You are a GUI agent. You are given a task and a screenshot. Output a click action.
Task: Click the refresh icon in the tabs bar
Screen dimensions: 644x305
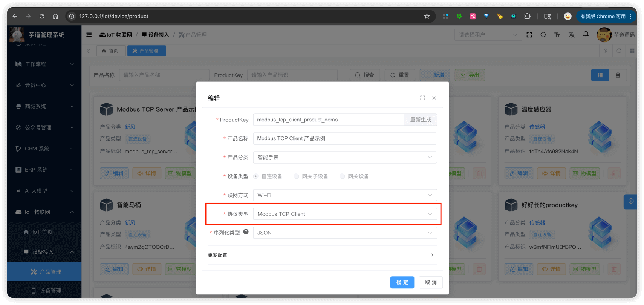tap(619, 51)
